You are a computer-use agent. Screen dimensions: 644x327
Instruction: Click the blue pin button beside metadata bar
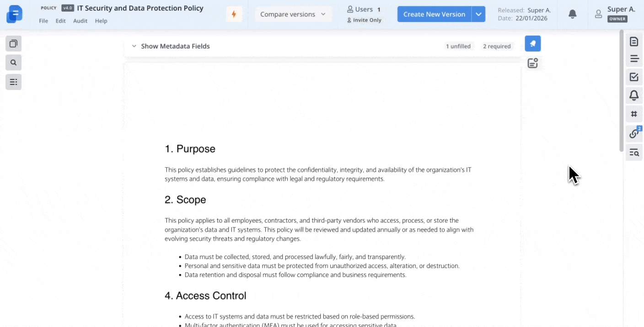pyautogui.click(x=532, y=44)
